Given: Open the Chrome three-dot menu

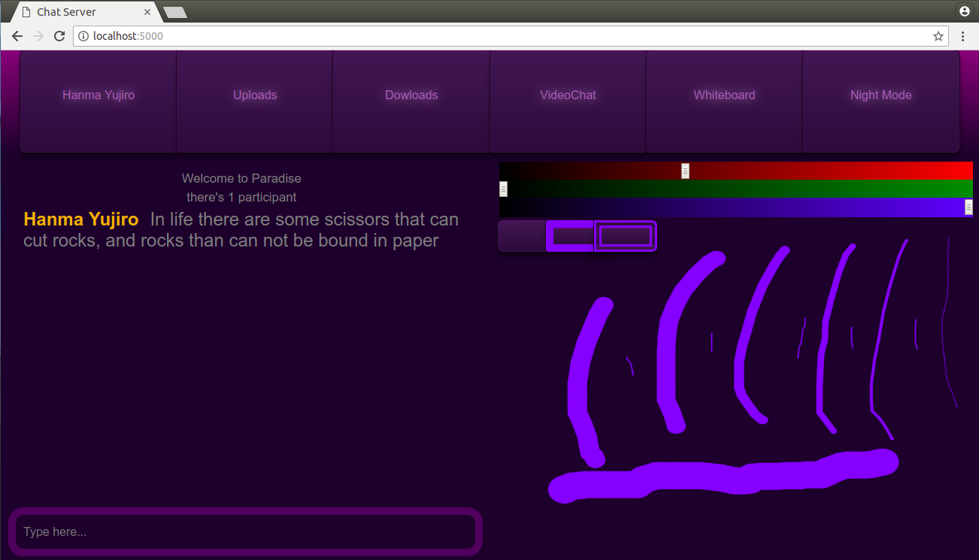Looking at the screenshot, I should click(963, 36).
